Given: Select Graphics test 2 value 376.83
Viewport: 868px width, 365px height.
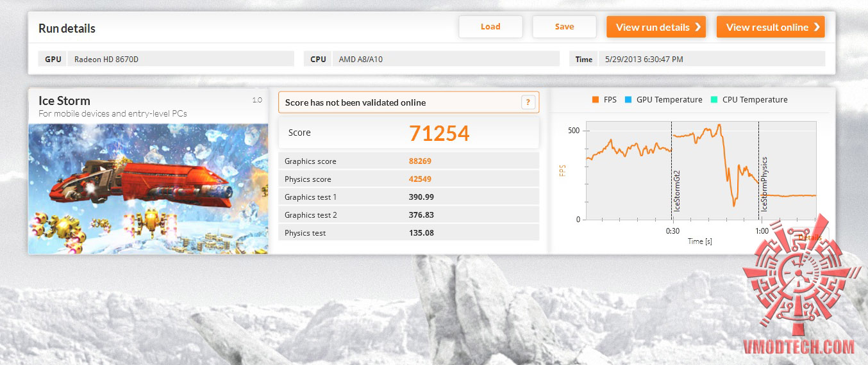Looking at the screenshot, I should pyautogui.click(x=421, y=215).
